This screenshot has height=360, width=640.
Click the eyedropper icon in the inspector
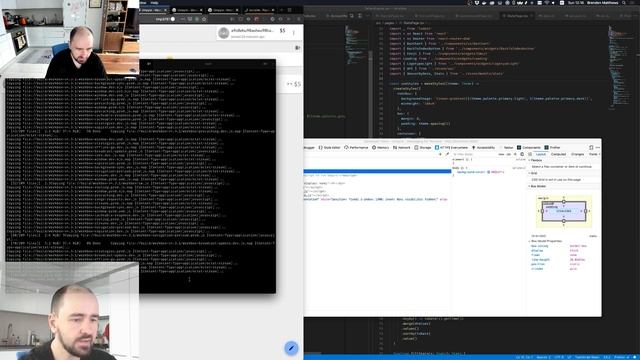coord(447,154)
